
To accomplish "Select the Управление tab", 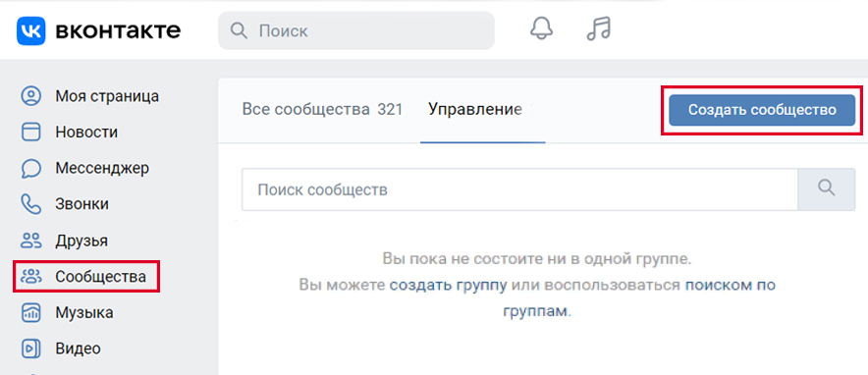I will click(475, 110).
